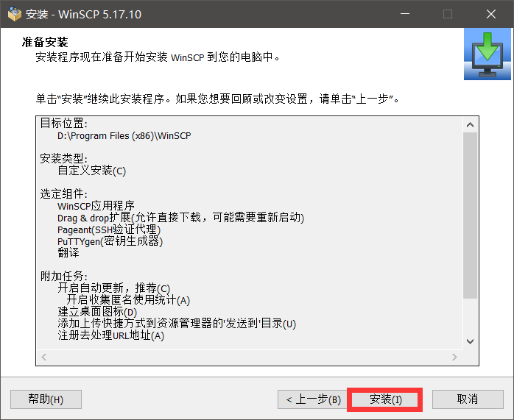Click the vertical scrollbar thumb in the summary box
514x420 pixels.
[470, 215]
